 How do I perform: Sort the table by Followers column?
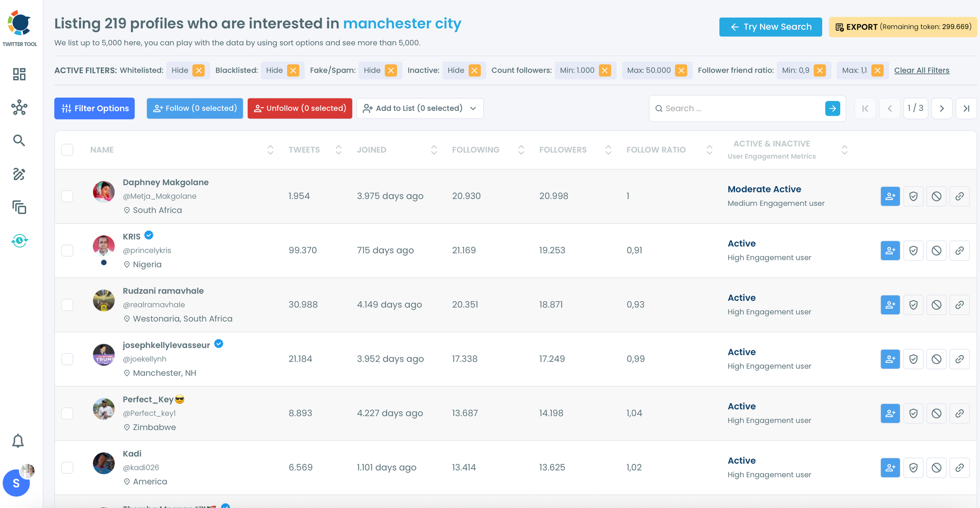pyautogui.click(x=608, y=150)
